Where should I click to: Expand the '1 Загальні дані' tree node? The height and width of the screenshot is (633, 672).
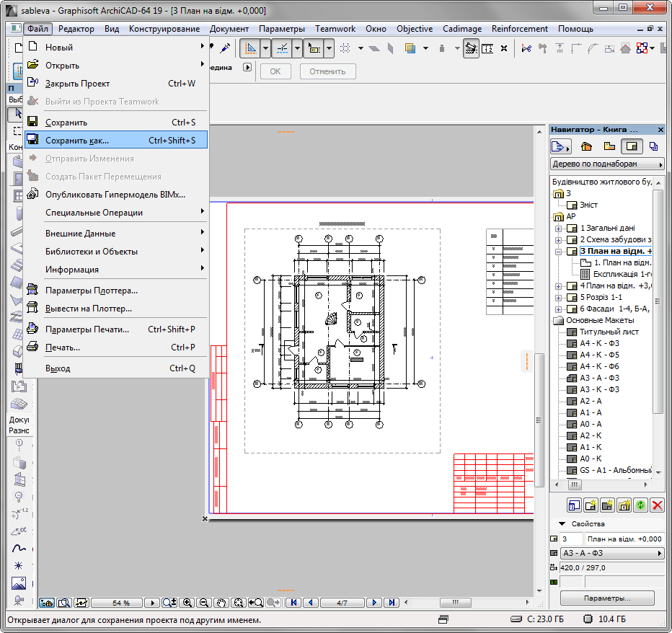click(558, 228)
